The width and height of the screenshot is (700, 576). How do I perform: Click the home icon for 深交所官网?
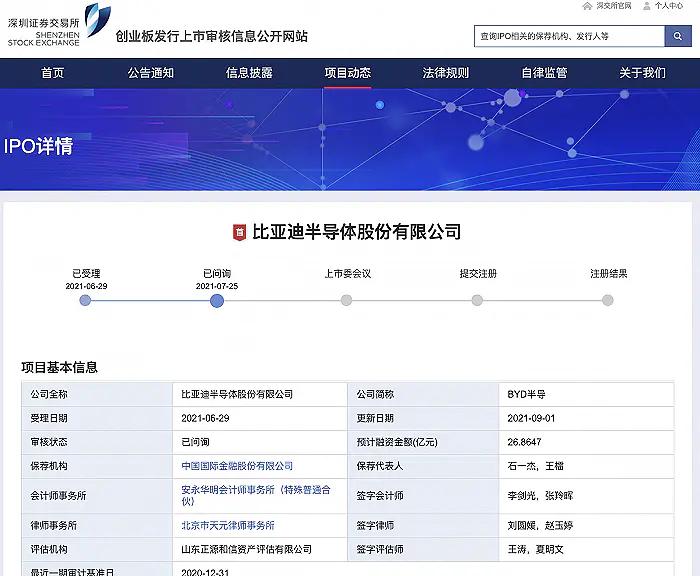[x=588, y=6]
